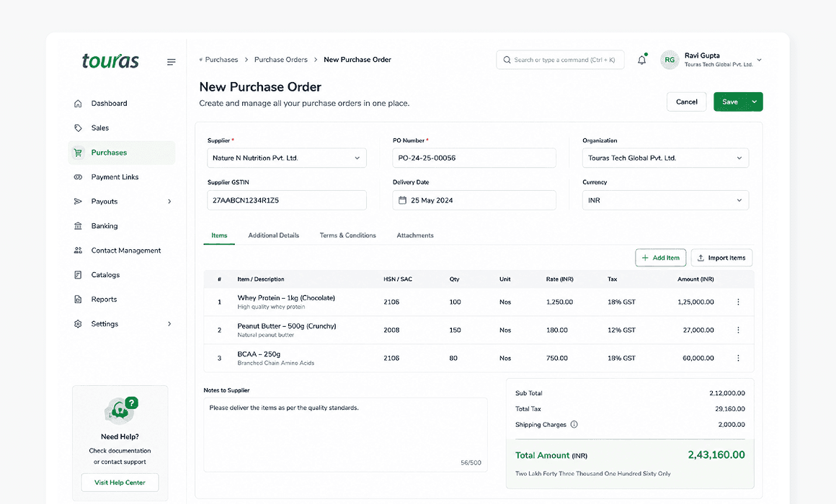Click 'Whey Protein – 1kg (Chocolate)' item

(x=286, y=298)
